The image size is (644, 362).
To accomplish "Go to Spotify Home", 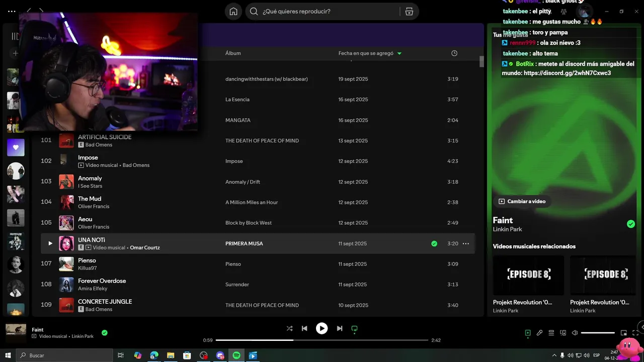I will pos(233,12).
